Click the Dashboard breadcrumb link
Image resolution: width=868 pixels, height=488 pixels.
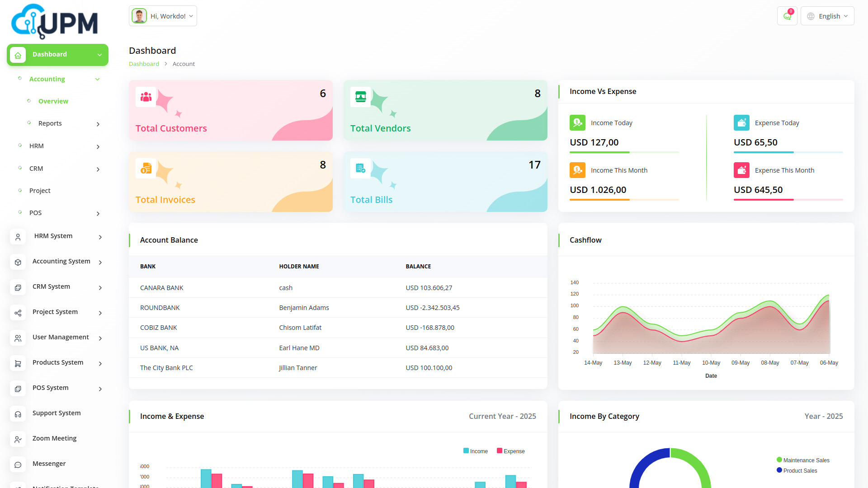click(x=144, y=64)
